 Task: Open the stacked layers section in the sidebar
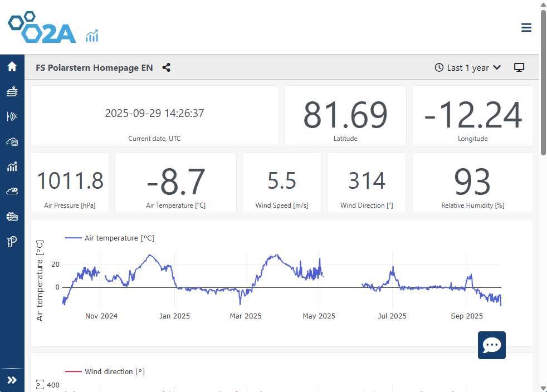[x=12, y=91]
